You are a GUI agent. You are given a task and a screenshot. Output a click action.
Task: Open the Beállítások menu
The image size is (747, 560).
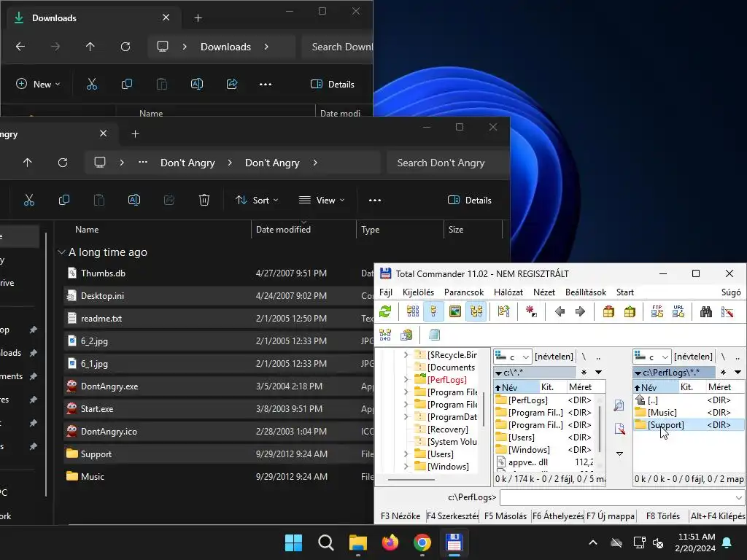(x=586, y=292)
